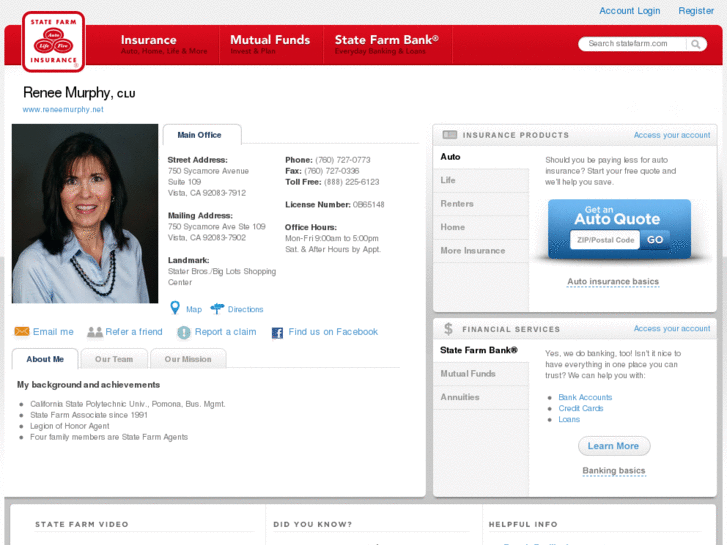This screenshot has width=727, height=545.
Task: Click the directions signpost icon
Action: pyautogui.click(x=217, y=308)
